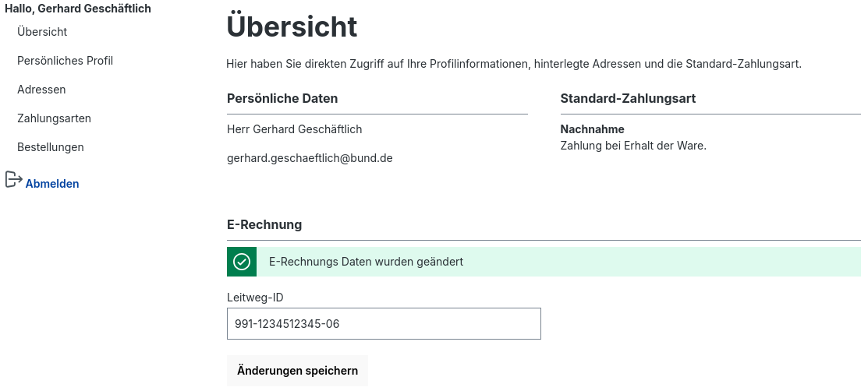Click the E-Rechnungs Daten wurden geändert message
Viewport: 868px width, 391px height.
pos(366,262)
